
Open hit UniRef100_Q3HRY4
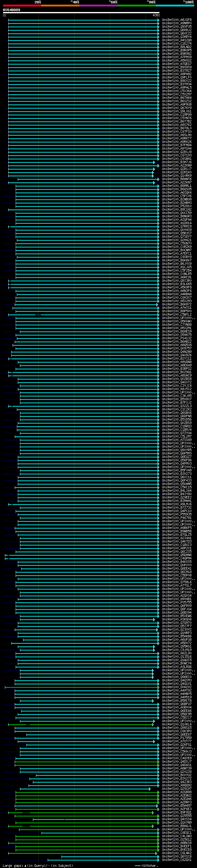coord(177,37)
